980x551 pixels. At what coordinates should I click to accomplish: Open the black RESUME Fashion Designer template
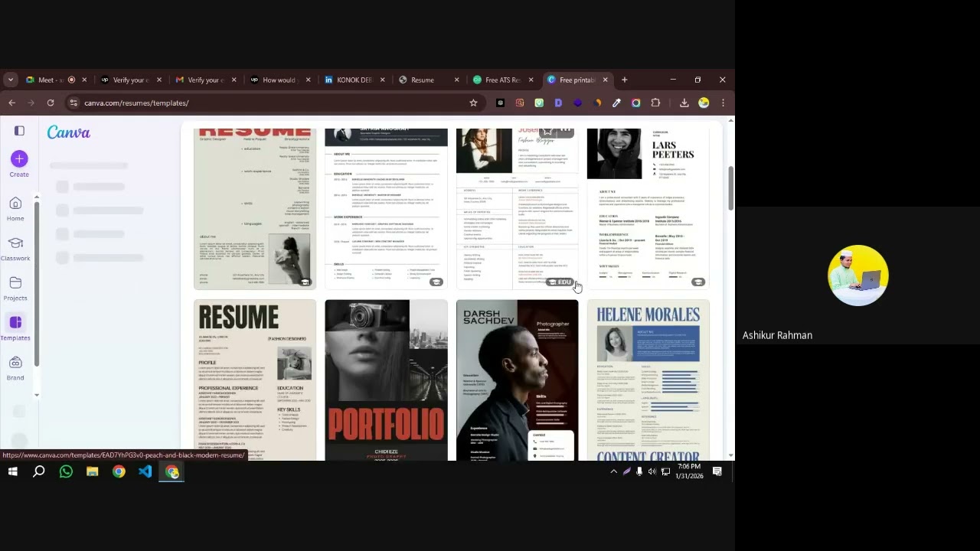(255, 380)
